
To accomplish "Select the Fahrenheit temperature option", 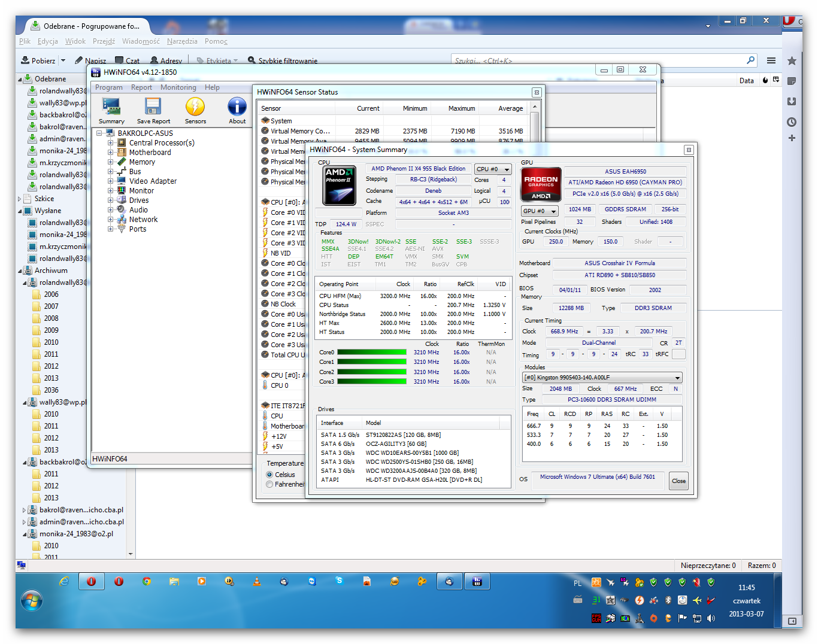I will point(269,484).
